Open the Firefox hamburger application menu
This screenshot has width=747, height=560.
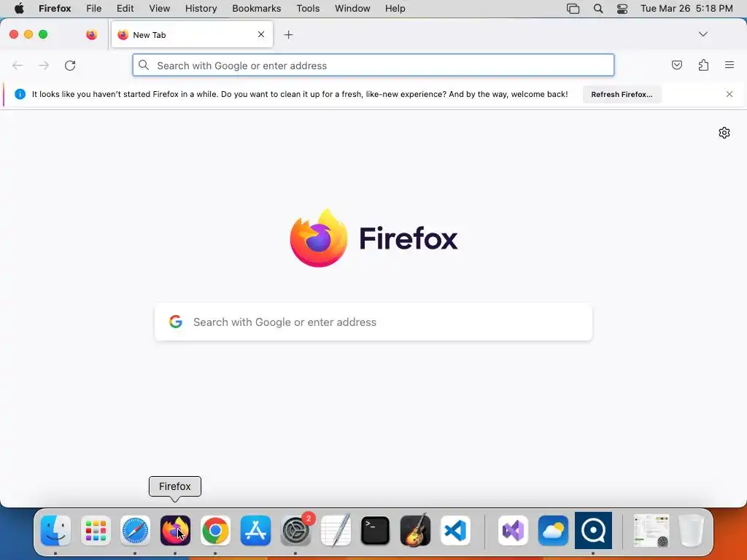pyautogui.click(x=729, y=65)
